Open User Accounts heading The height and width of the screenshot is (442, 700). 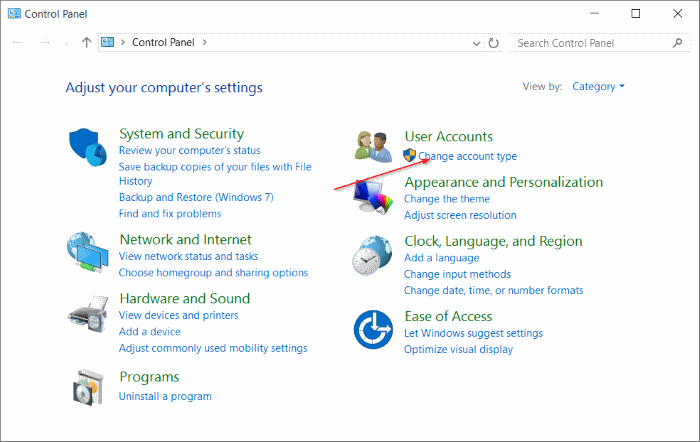449,136
